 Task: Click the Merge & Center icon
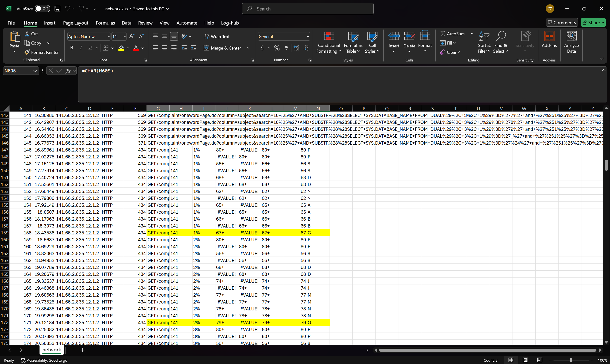(x=207, y=48)
